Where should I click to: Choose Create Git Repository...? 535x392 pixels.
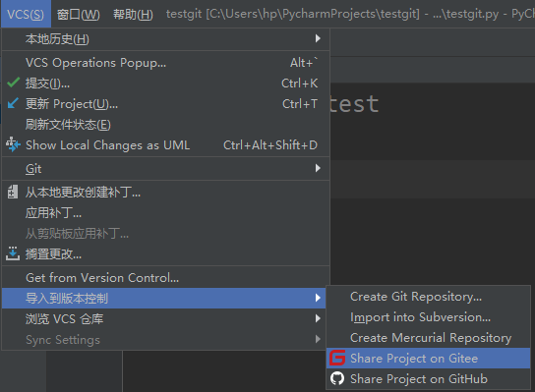pos(428,297)
